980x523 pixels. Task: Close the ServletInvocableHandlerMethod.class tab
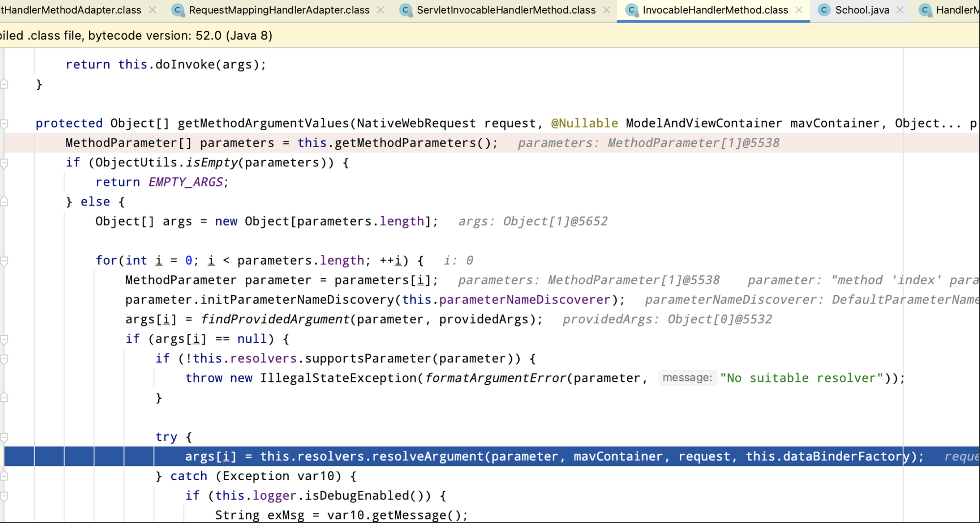[607, 10]
